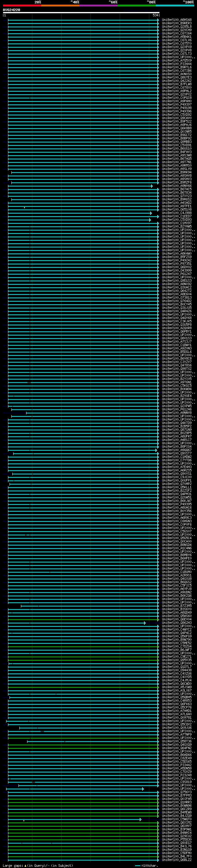The height and width of the screenshot is (868, 197).
Task: Select label UniRef100_Q42262
Action: pyautogui.click(x=177, y=81)
